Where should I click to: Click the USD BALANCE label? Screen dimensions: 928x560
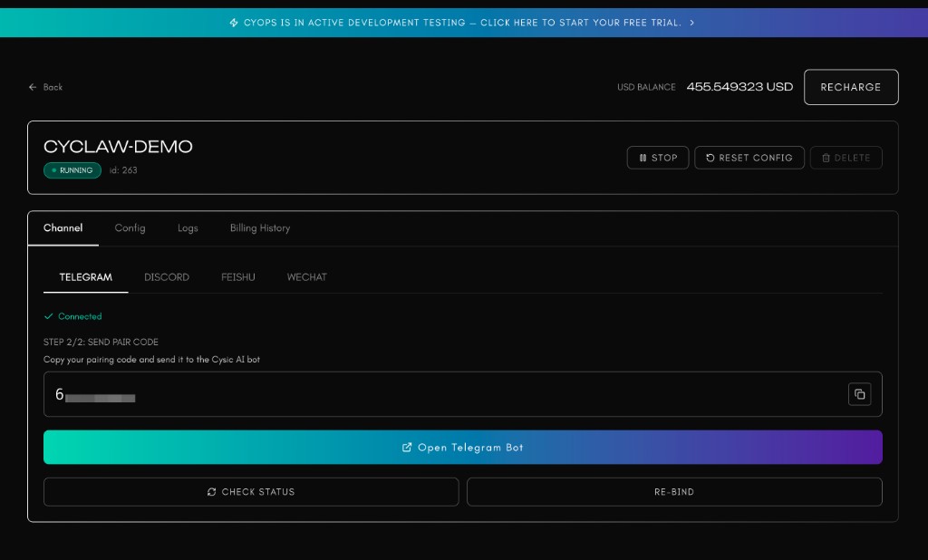pyautogui.click(x=646, y=87)
